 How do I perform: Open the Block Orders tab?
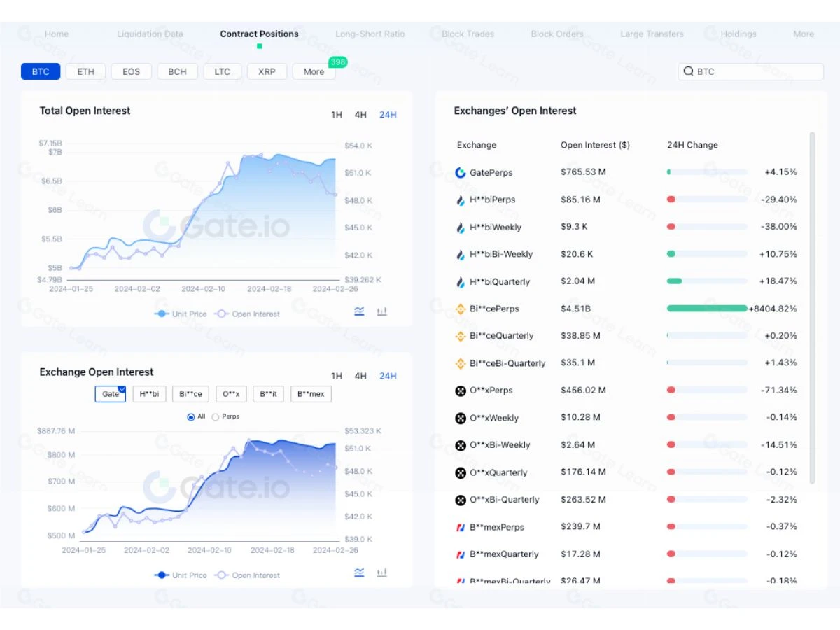coord(557,34)
